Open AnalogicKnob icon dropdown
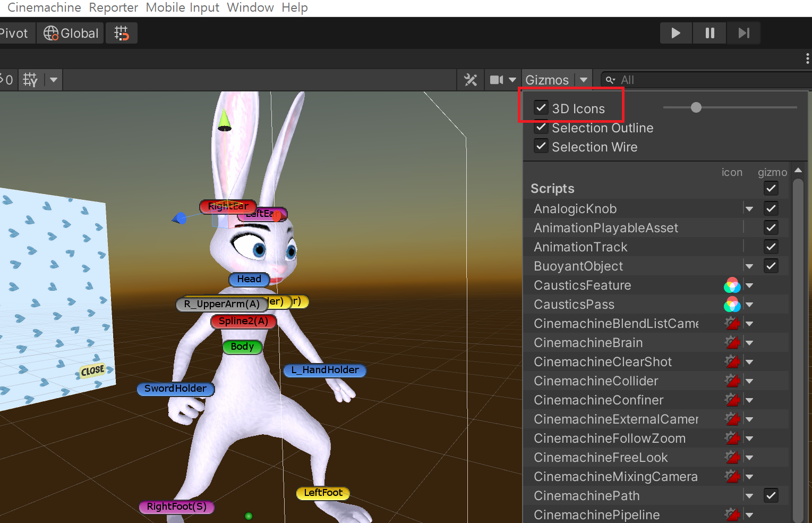This screenshot has width=812, height=523. 749,209
